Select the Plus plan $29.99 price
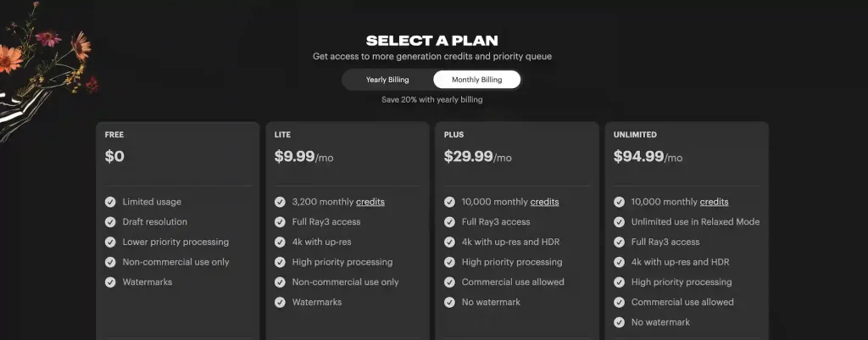The width and height of the screenshot is (868, 340). [467, 157]
